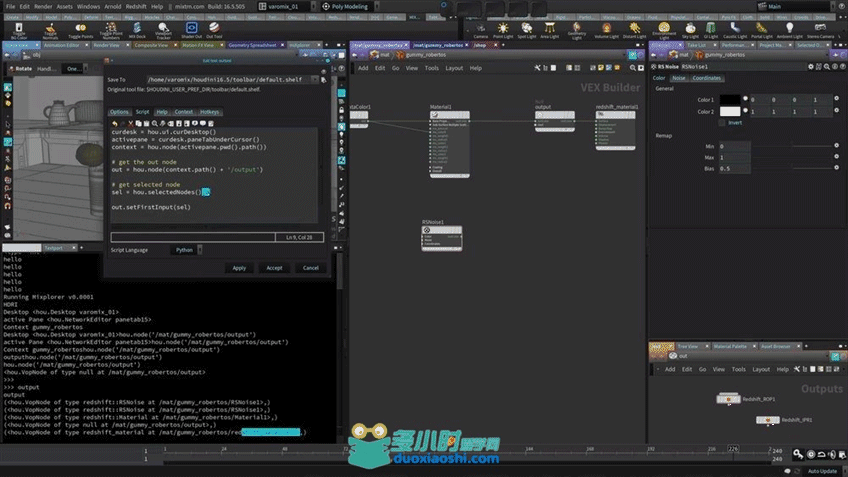Screen dimensions: 848x477
Task: Click the Toggle Point Numbers shelf tool
Action: coord(111,31)
